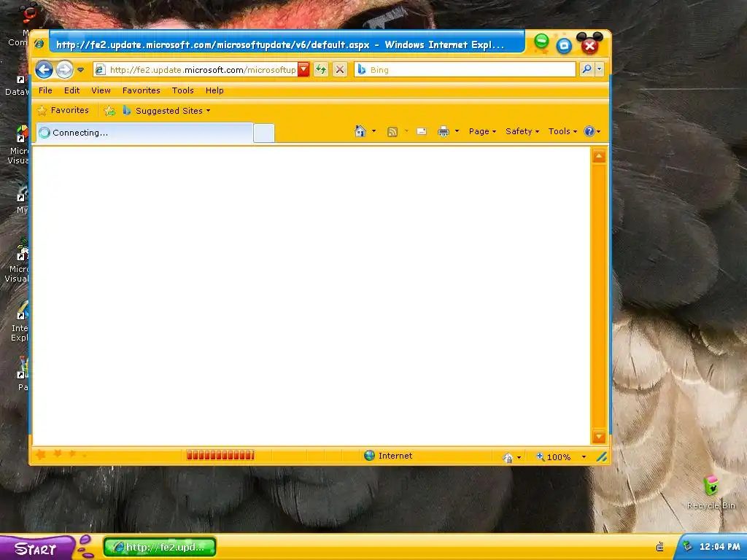
Task: Click the Bing search box
Action: click(x=465, y=69)
